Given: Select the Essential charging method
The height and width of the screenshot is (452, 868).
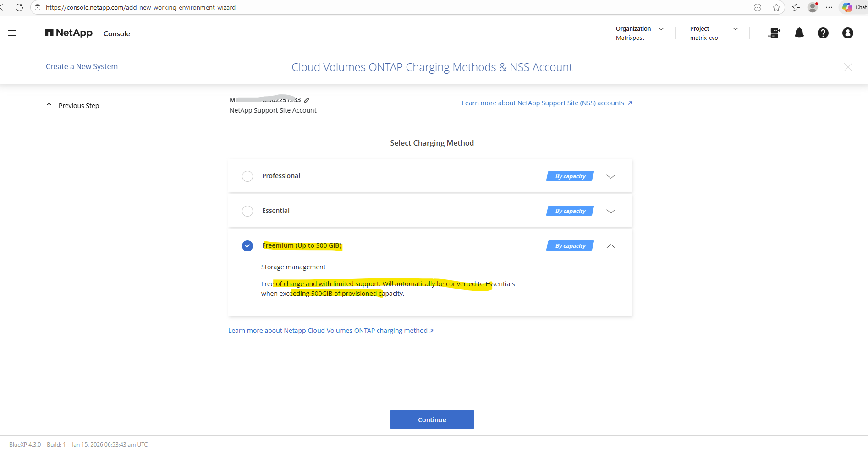Looking at the screenshot, I should point(247,211).
